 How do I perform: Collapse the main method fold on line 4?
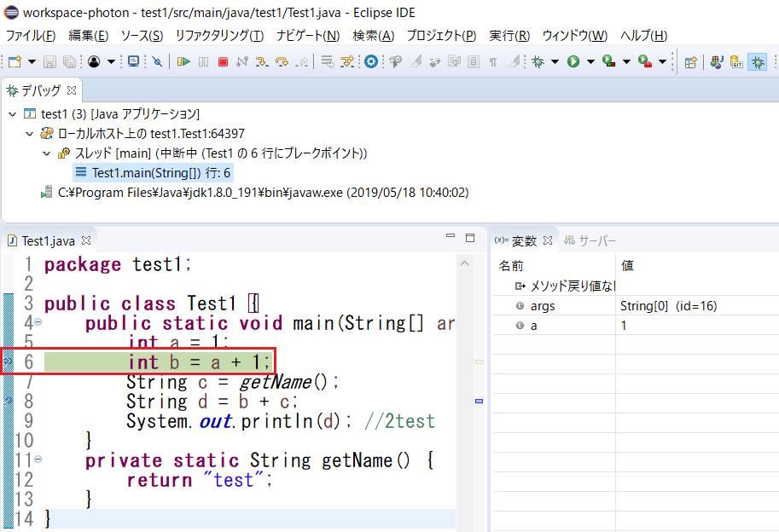click(x=38, y=323)
